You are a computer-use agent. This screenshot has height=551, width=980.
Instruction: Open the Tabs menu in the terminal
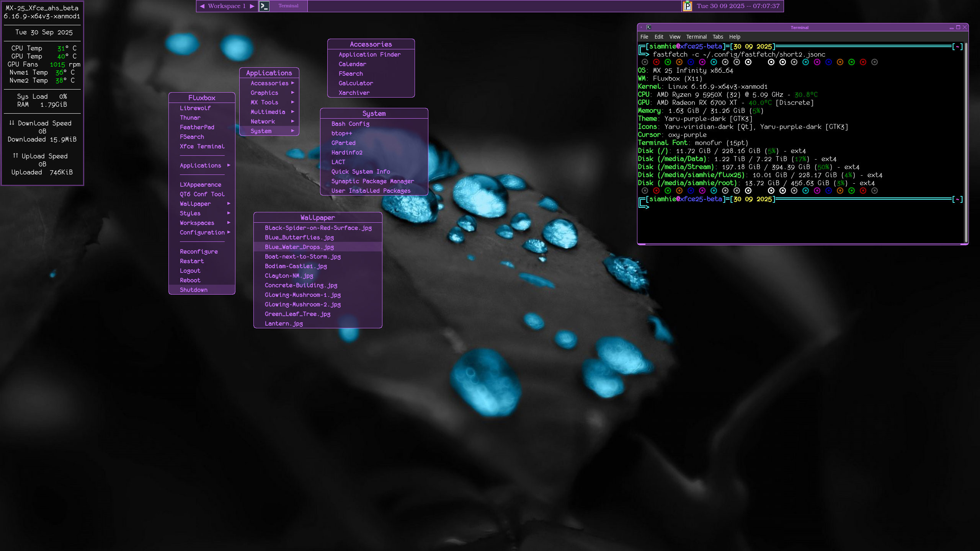(x=717, y=37)
